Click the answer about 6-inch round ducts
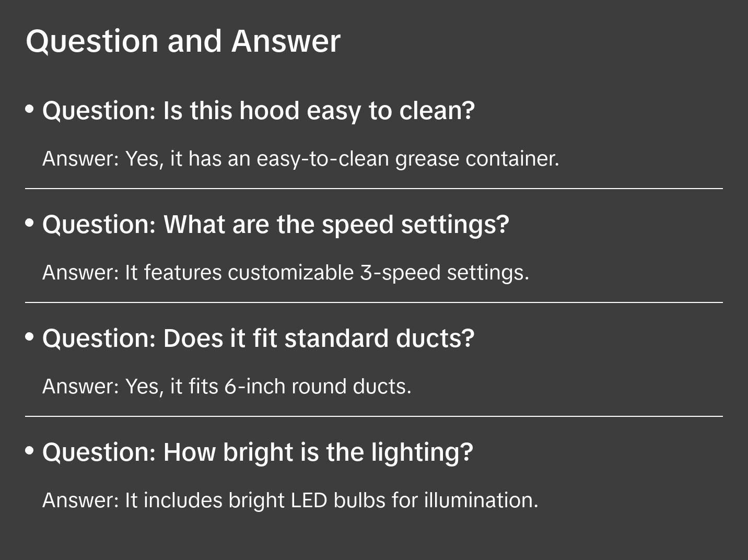748x560 pixels. (227, 387)
